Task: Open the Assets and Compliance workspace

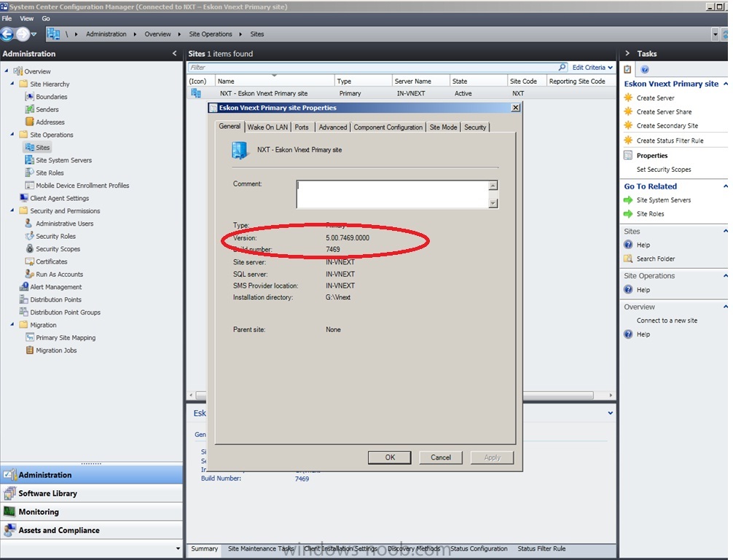Action: click(92, 530)
